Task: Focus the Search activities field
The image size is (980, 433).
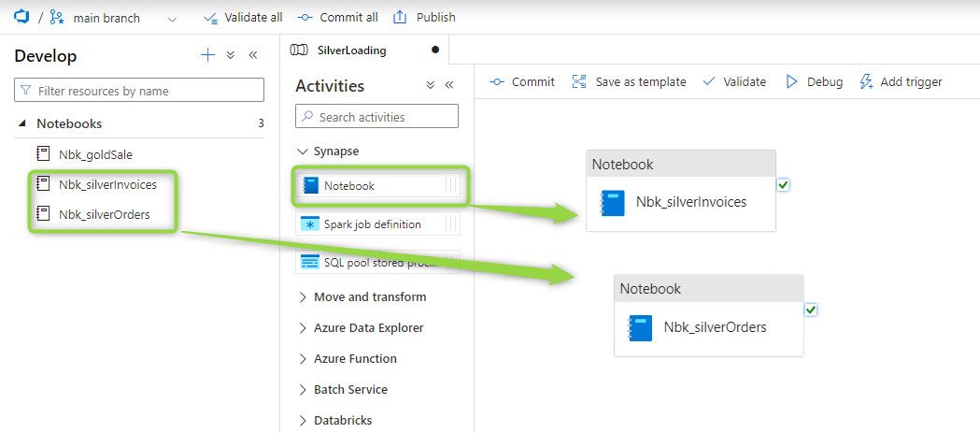Action: click(x=376, y=116)
